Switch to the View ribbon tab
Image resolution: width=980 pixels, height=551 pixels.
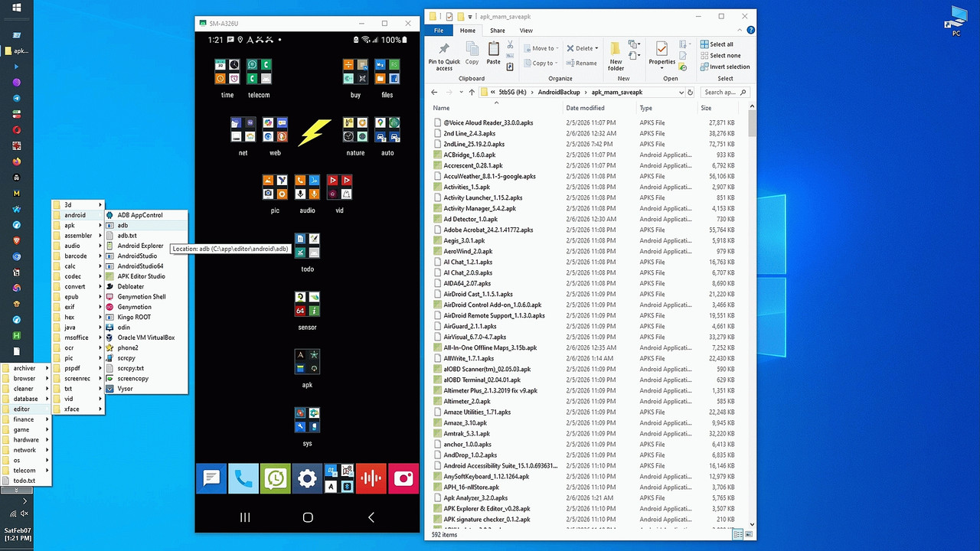[526, 31]
